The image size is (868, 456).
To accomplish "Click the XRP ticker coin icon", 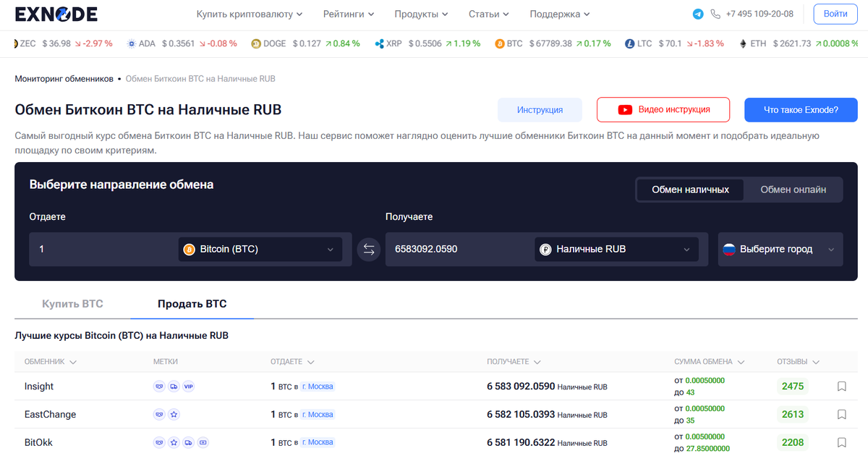I will pos(379,43).
